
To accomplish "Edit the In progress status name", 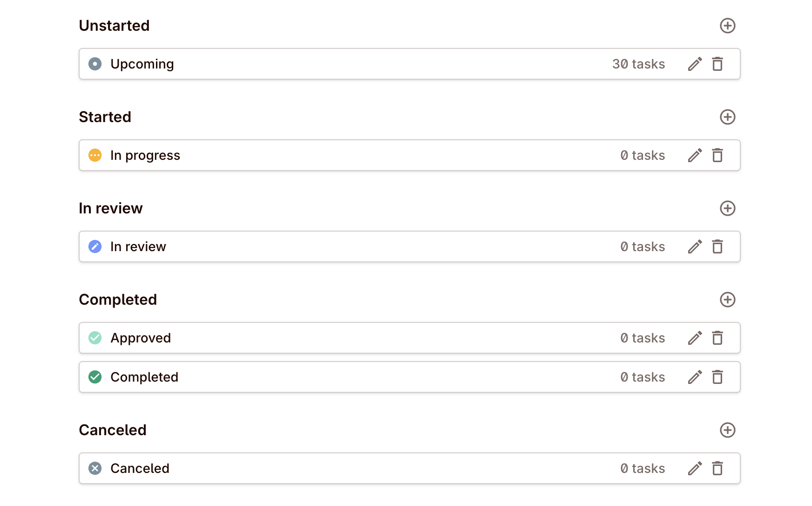I will [x=695, y=155].
